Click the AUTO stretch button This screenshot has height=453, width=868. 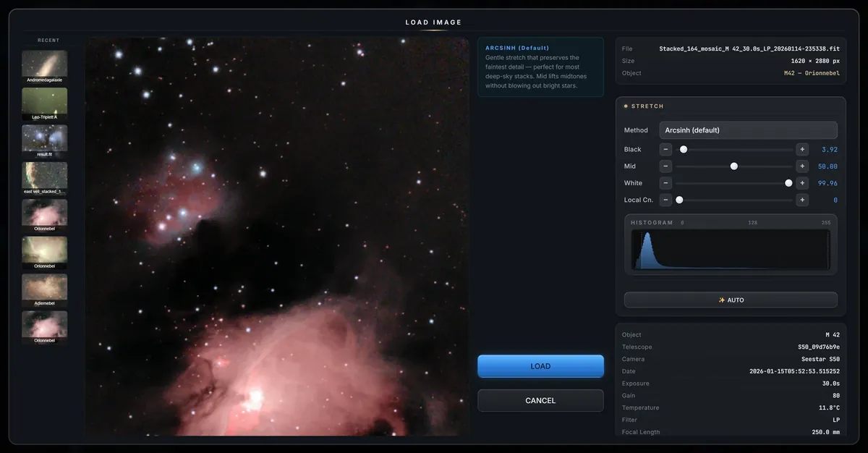(x=731, y=300)
